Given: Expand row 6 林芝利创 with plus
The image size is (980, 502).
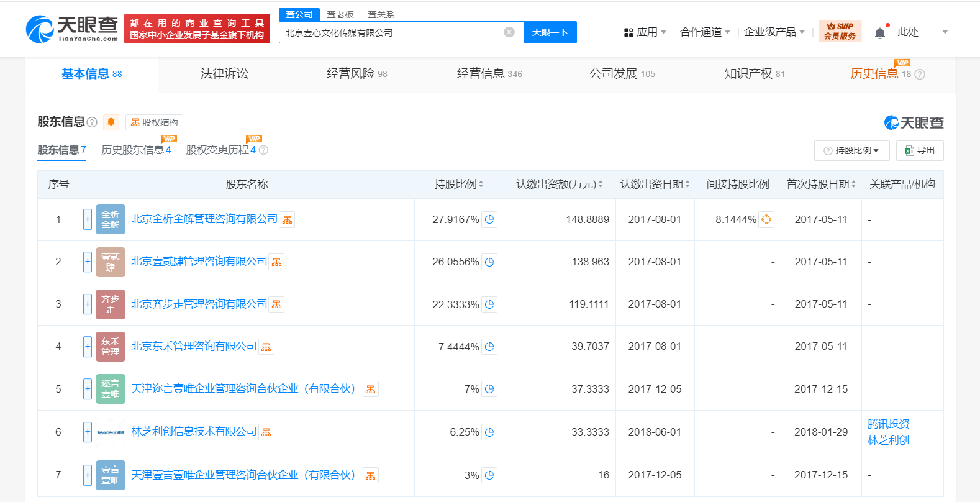Looking at the screenshot, I should pyautogui.click(x=88, y=432).
